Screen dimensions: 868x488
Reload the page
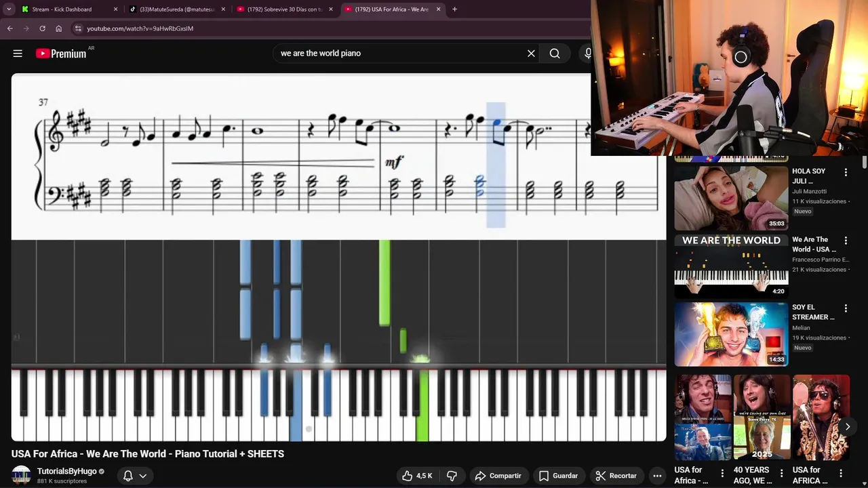42,28
